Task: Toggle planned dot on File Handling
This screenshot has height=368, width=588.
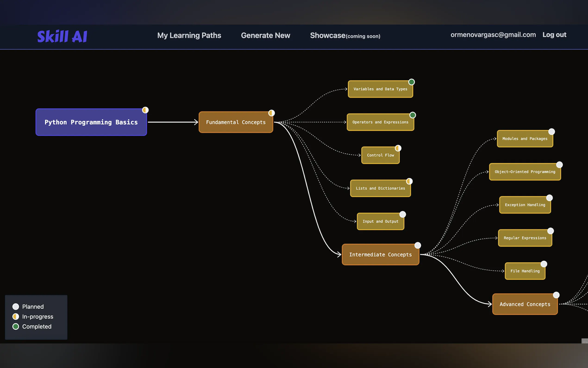Action: coord(544,264)
